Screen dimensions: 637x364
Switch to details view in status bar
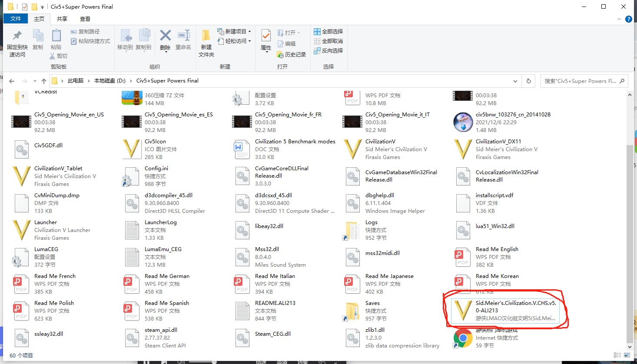pyautogui.click(x=617, y=355)
